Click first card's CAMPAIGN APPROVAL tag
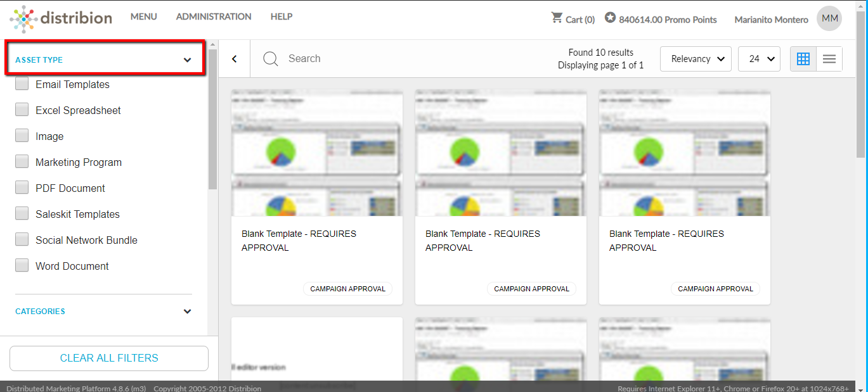 (x=348, y=289)
